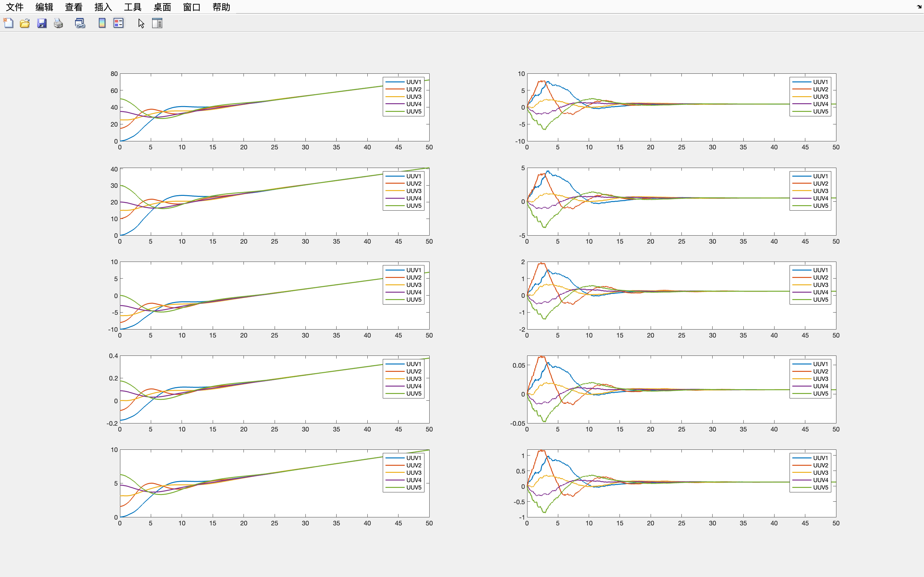The width and height of the screenshot is (924, 577).
Task: Expand the toolbar dock arrow at top right
Action: pyautogui.click(x=919, y=6)
